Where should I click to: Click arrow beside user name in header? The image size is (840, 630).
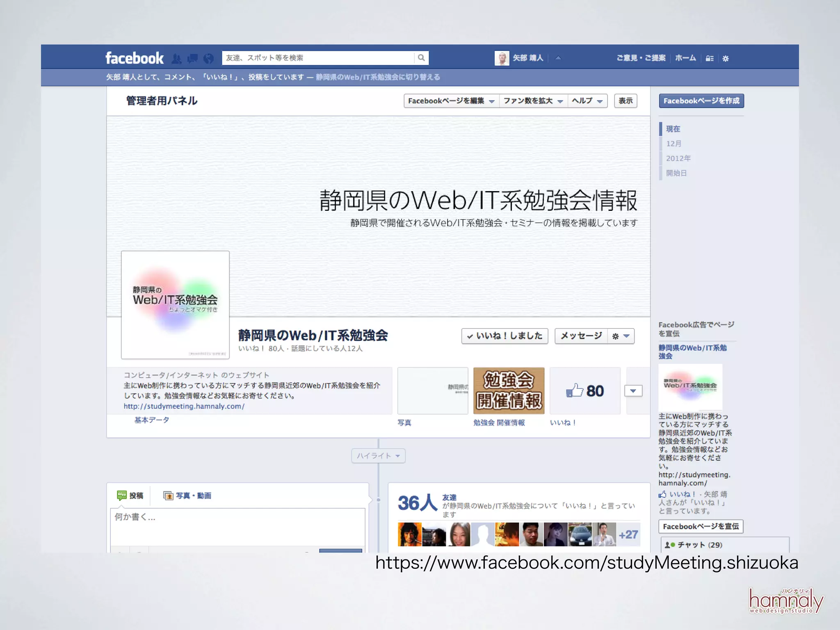[558, 58]
